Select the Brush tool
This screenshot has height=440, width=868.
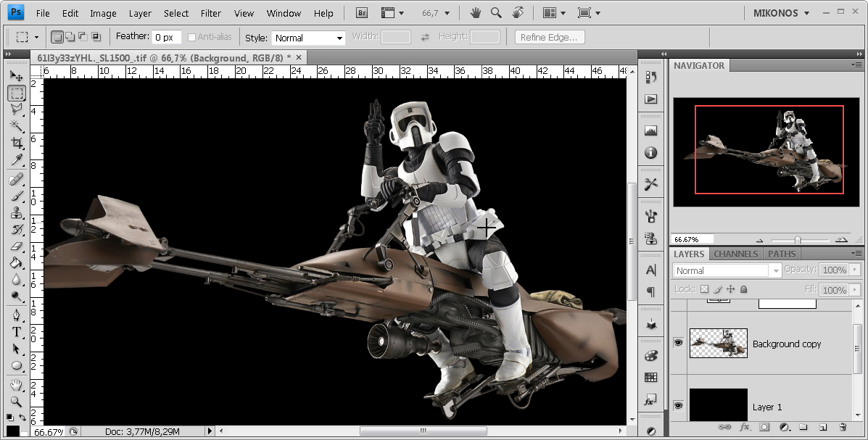(17, 196)
